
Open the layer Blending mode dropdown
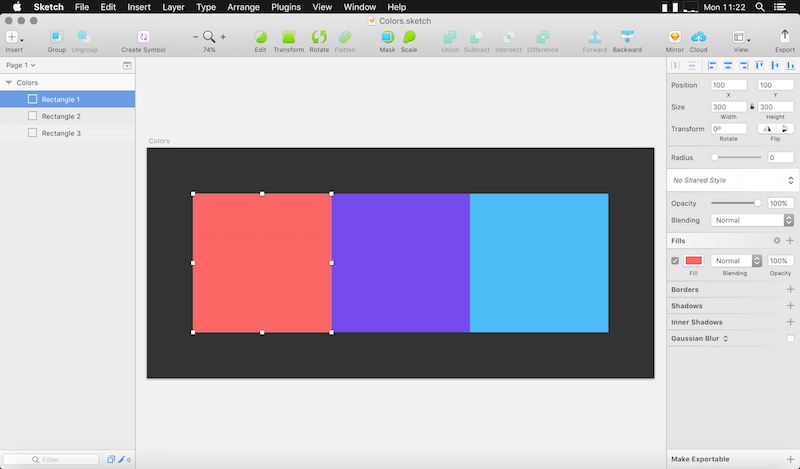click(x=752, y=220)
